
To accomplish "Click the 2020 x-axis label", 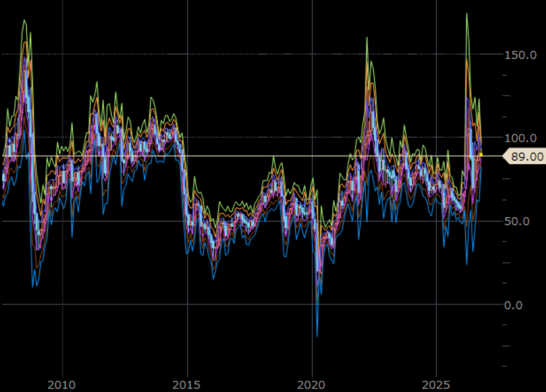I will tap(311, 385).
